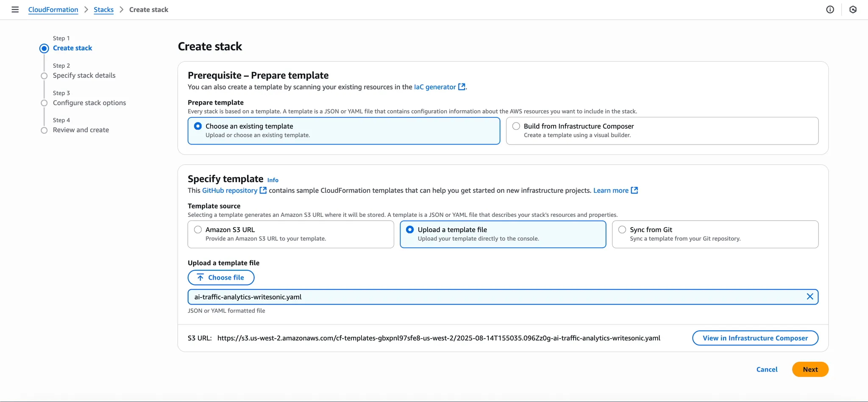This screenshot has height=402, width=868.
Task: Click the 'Prerequisite – Prepare template' heading
Action: pos(258,75)
